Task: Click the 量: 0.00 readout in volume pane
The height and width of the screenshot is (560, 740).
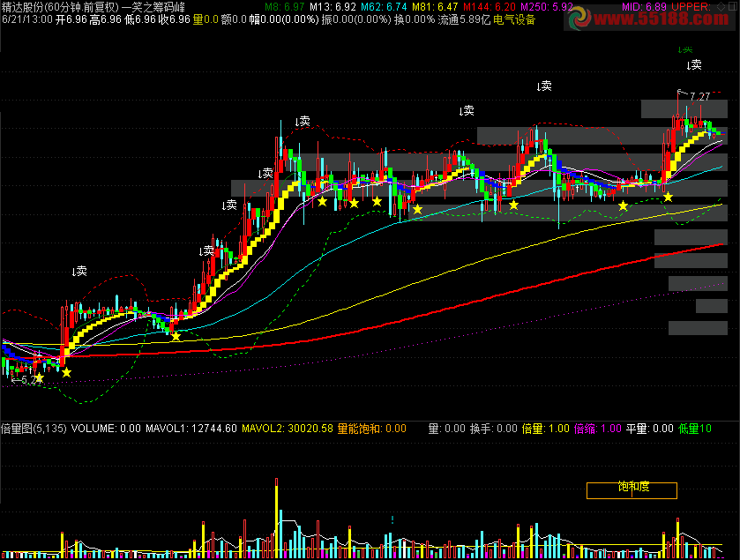Action: pos(447,429)
